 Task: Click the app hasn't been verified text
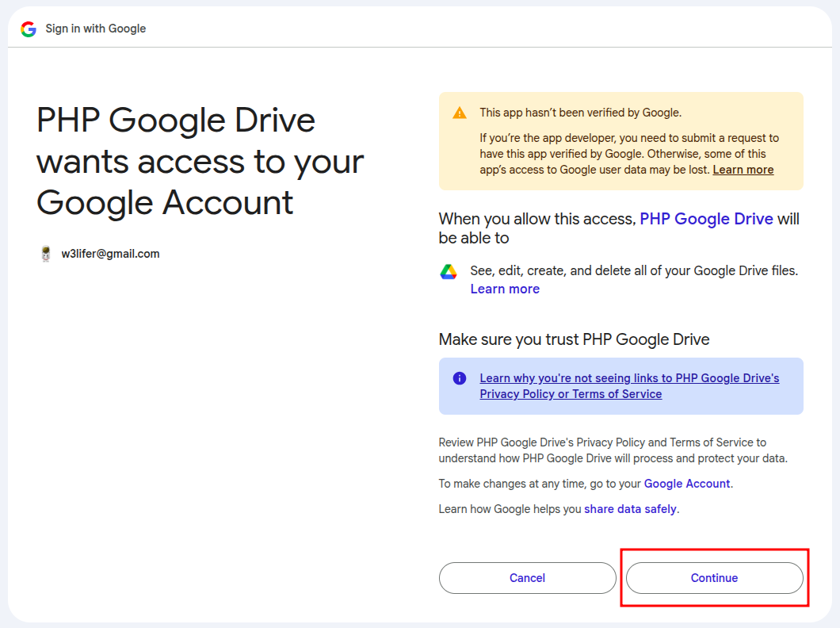(580, 113)
